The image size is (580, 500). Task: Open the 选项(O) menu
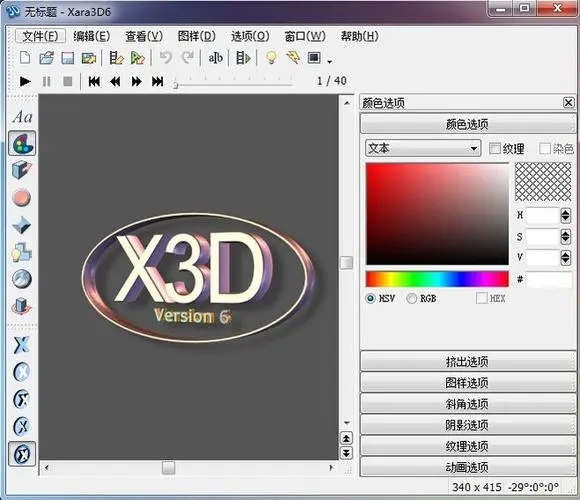[x=250, y=36]
